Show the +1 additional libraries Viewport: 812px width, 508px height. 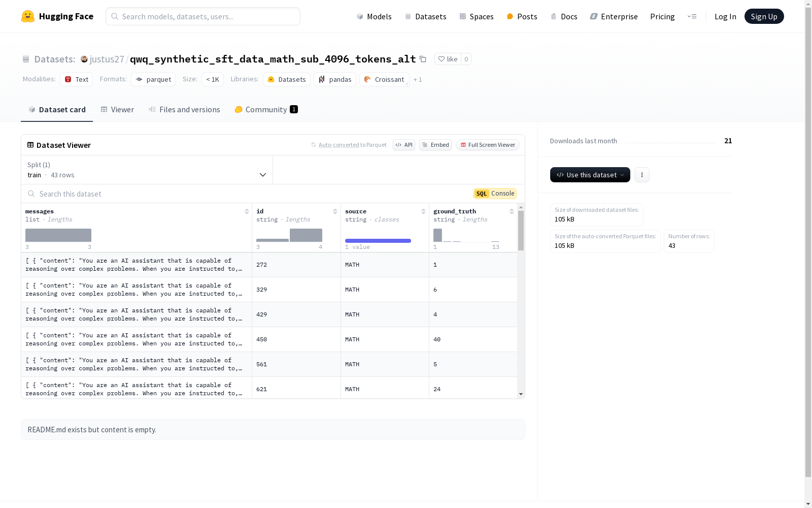coord(418,79)
